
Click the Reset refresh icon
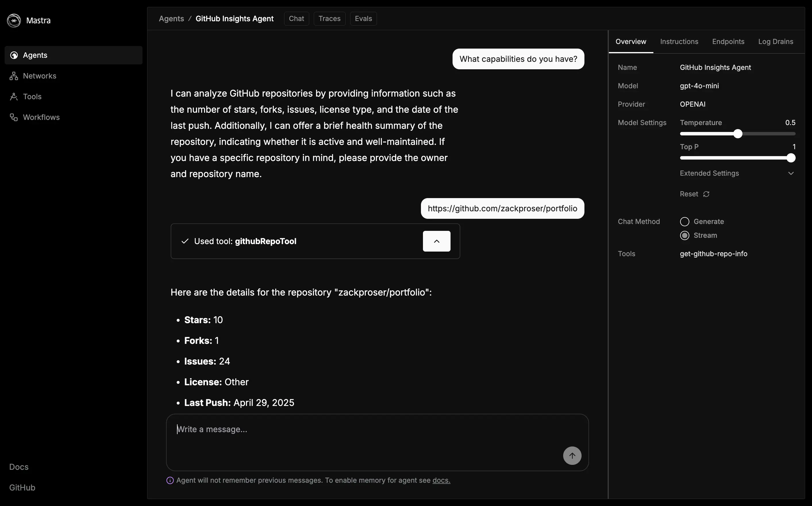[x=706, y=194]
